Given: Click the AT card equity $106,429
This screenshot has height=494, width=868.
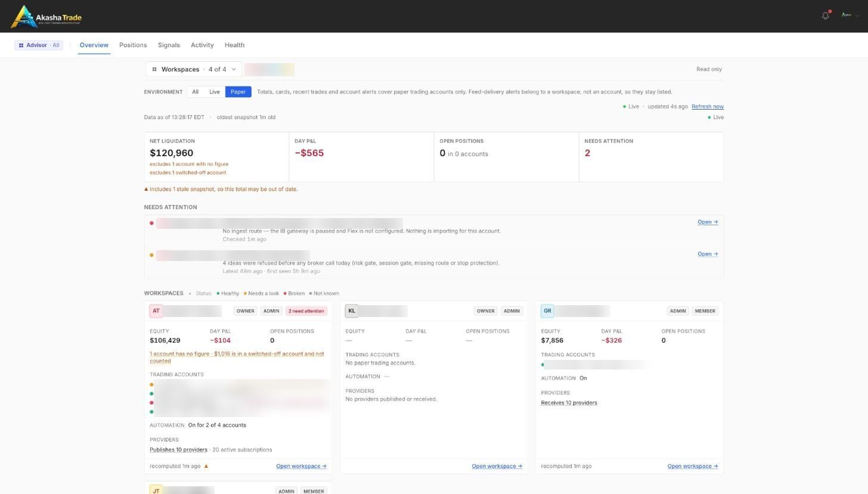Looking at the screenshot, I should (x=165, y=341).
